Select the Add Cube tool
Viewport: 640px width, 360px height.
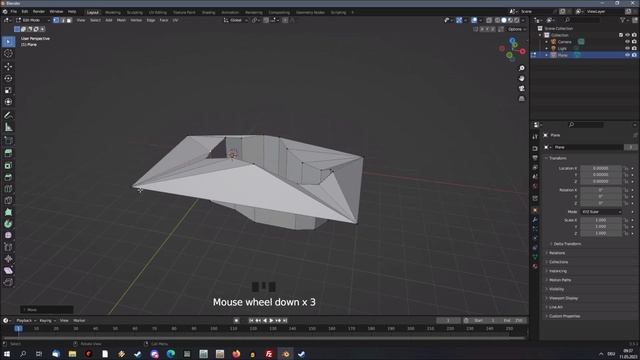click(8, 140)
